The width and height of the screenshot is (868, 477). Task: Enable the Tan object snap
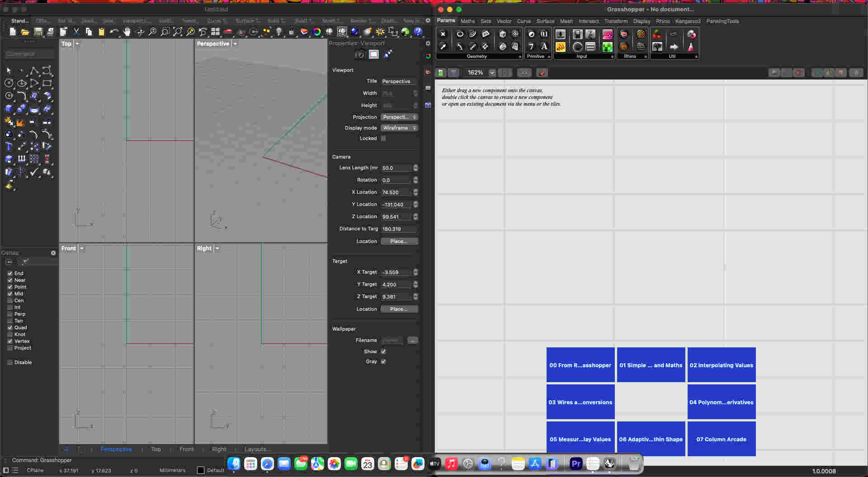click(10, 321)
